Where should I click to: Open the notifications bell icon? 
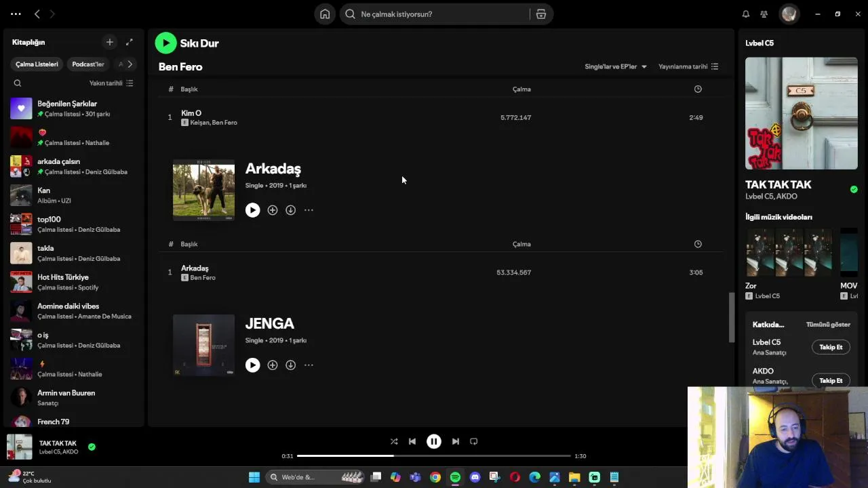tap(745, 14)
